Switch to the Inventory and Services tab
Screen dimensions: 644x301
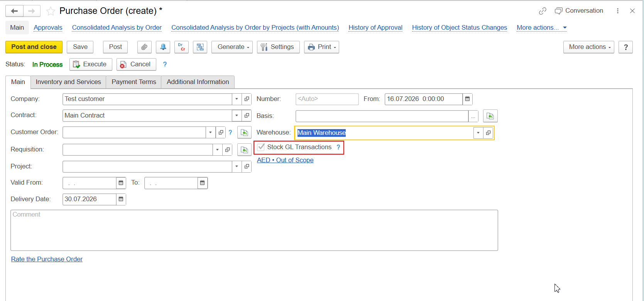[68, 82]
